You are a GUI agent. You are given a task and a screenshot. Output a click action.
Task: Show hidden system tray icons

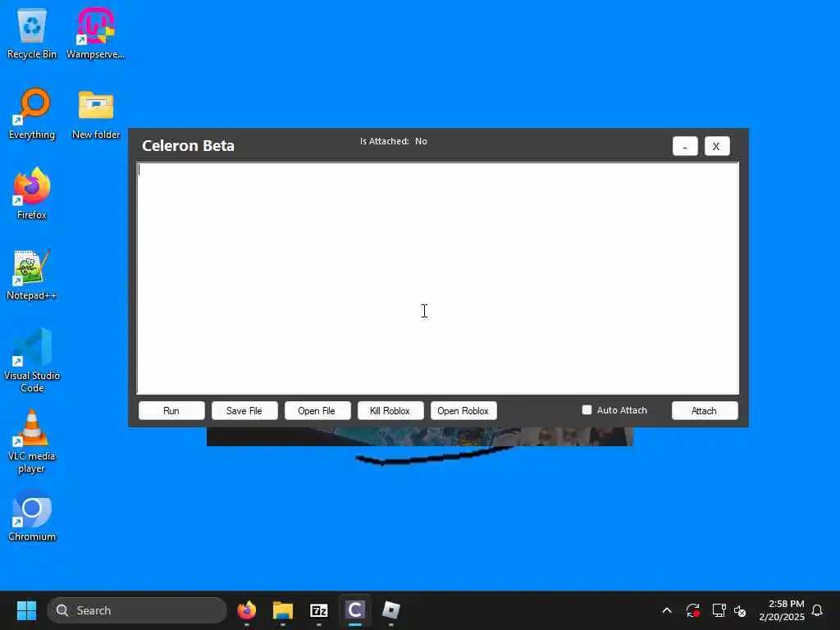pyautogui.click(x=667, y=610)
